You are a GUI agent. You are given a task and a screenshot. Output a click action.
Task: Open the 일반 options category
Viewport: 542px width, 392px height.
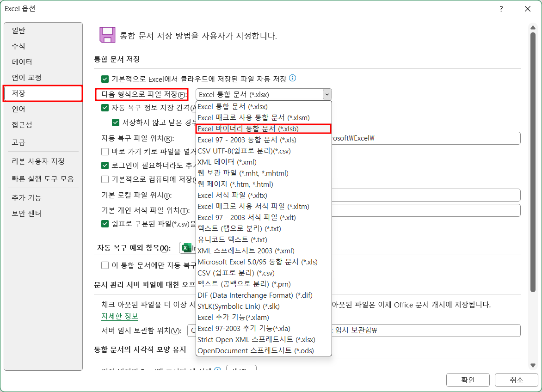point(43,31)
